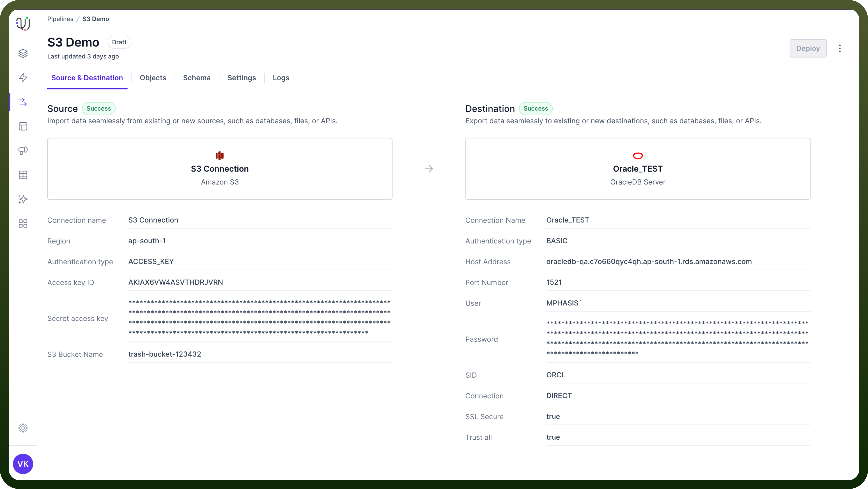
Task: Click access key ID AKIAX6VW4ASVTHDRJVRN
Action: coord(176,282)
